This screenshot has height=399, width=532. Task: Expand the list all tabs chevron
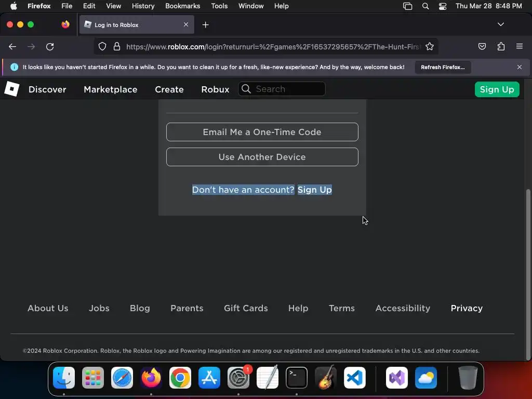point(500,24)
